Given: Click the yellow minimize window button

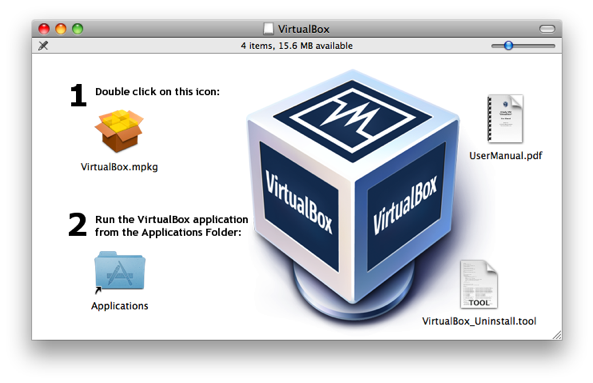Looking at the screenshot, I should click(61, 29).
